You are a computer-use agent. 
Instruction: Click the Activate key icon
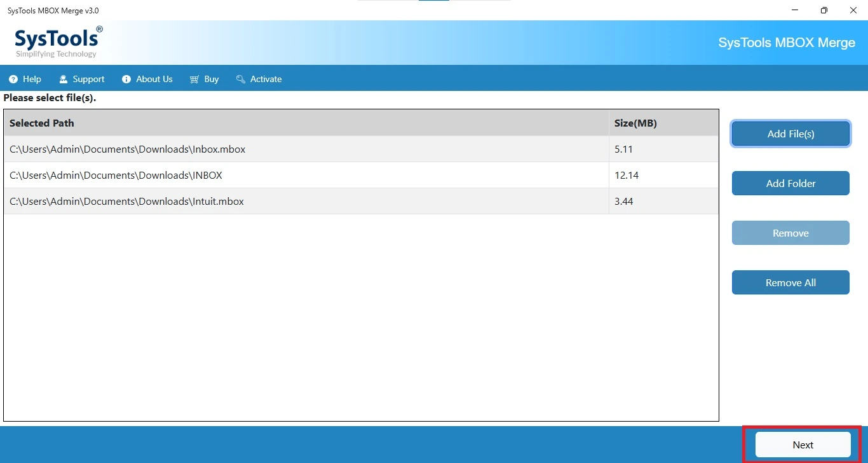point(241,79)
